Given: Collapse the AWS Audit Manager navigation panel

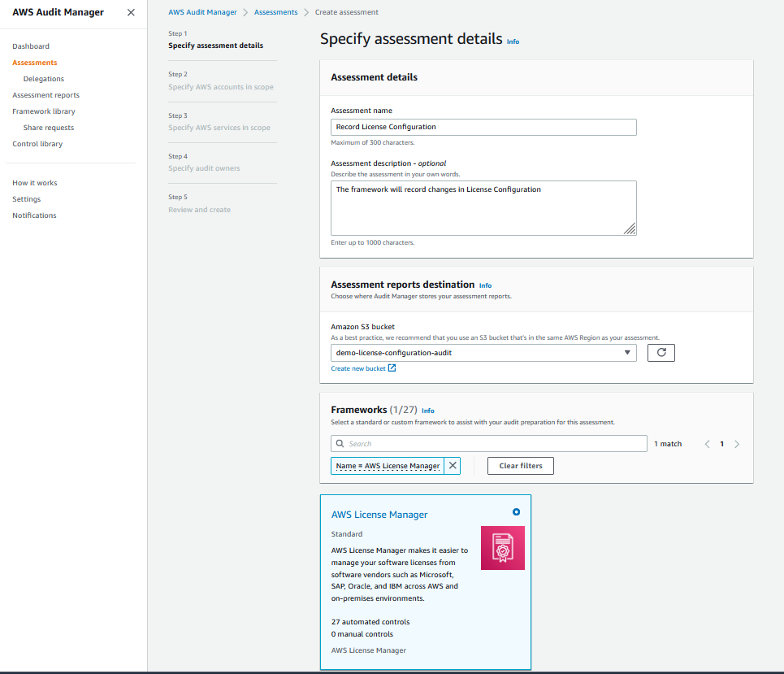Looking at the screenshot, I should tap(131, 12).
